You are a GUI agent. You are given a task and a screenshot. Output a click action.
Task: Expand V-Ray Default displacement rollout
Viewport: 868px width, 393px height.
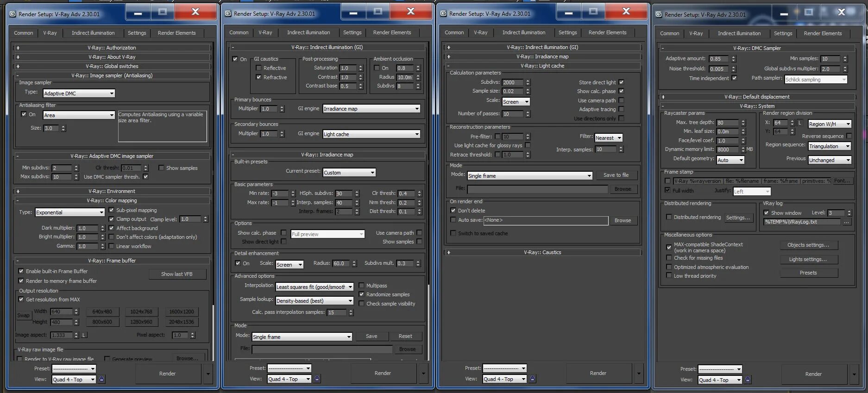[757, 97]
